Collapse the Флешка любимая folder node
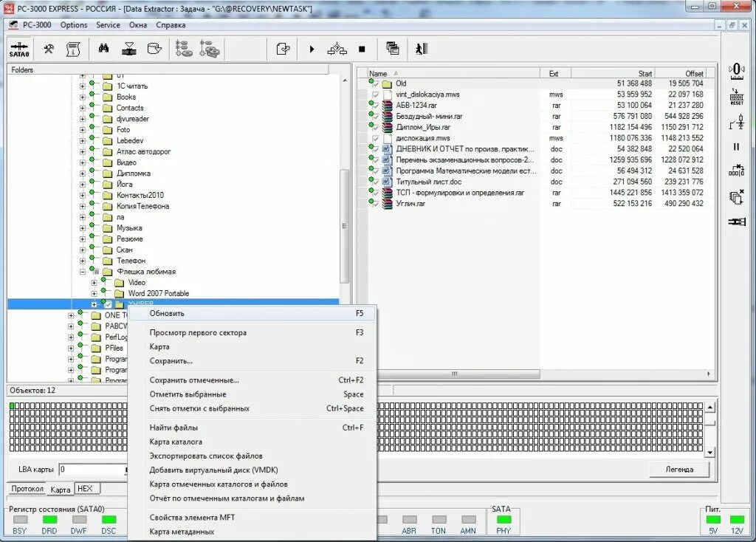The width and height of the screenshot is (756, 542). click(83, 272)
